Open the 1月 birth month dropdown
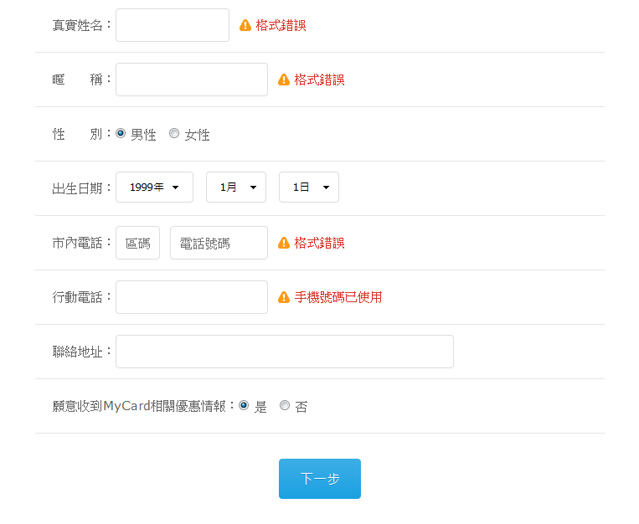This screenshot has height=524, width=639. coord(236,187)
